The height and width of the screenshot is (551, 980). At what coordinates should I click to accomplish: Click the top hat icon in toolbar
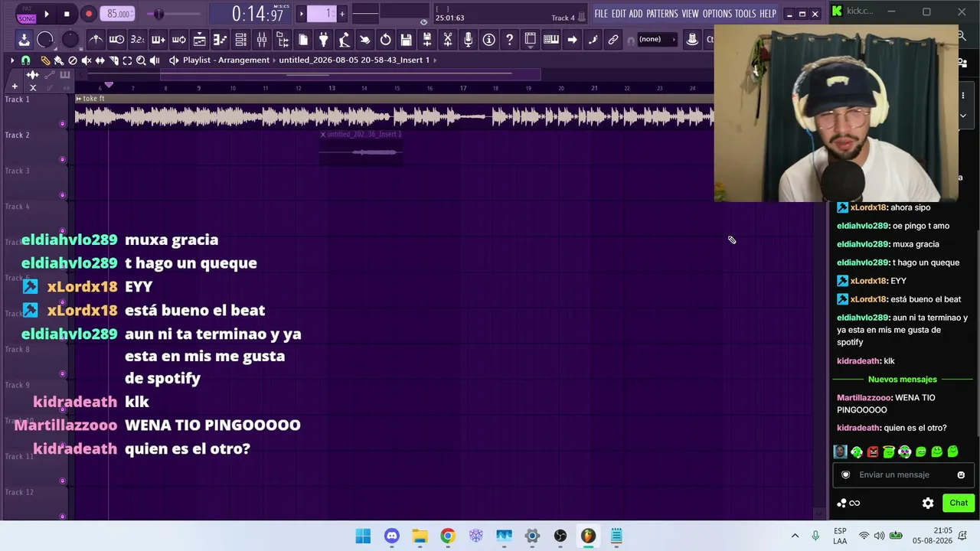(x=692, y=40)
